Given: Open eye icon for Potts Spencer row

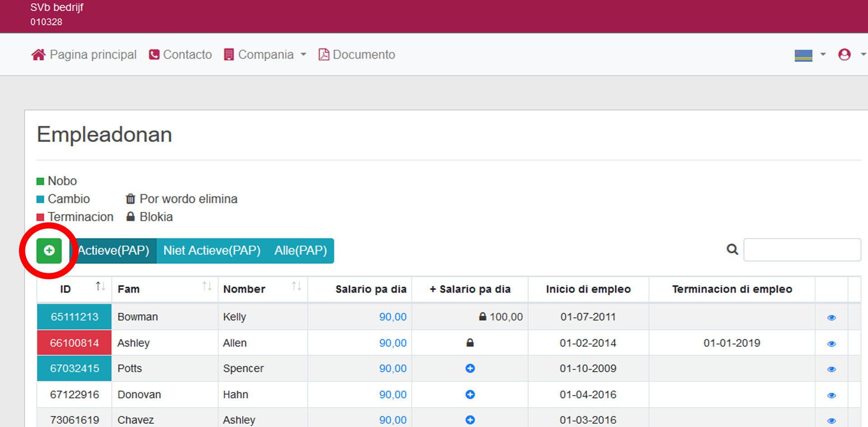Looking at the screenshot, I should pos(831,369).
